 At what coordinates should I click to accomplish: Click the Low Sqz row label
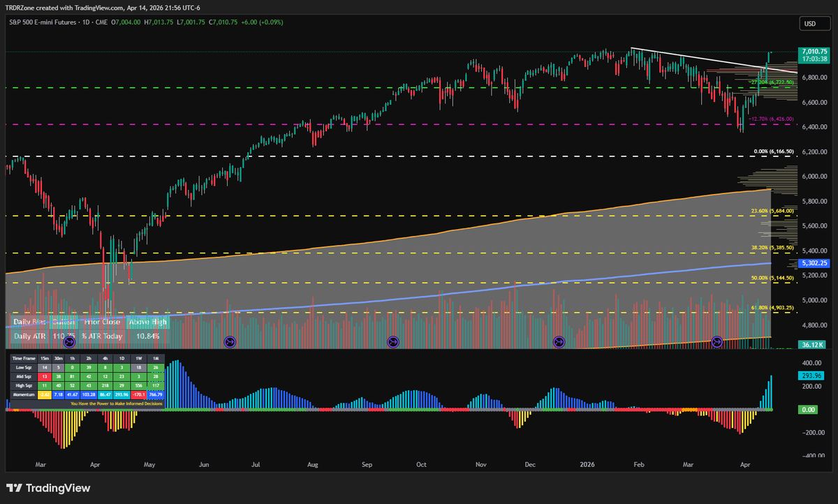24,368
